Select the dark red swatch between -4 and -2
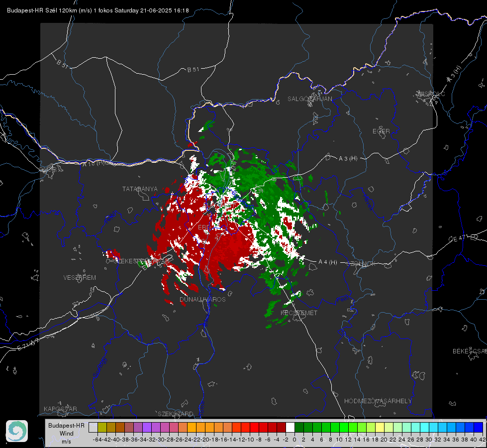 pos(281,427)
